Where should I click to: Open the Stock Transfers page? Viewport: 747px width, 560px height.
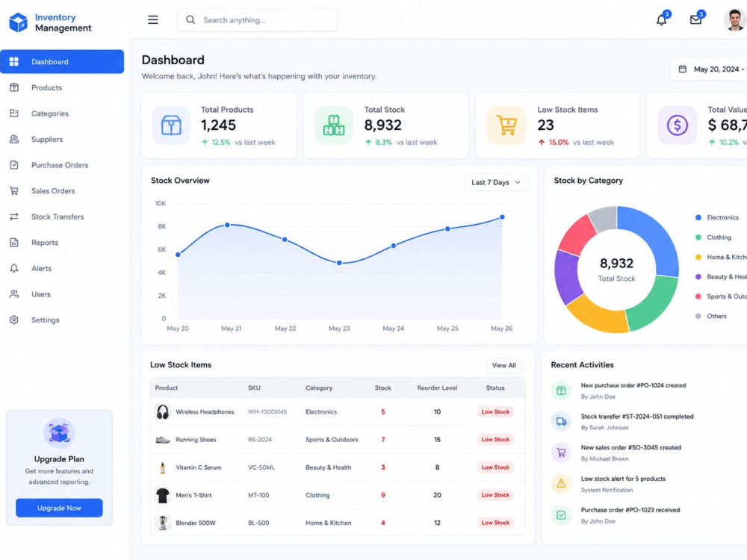pyautogui.click(x=58, y=217)
